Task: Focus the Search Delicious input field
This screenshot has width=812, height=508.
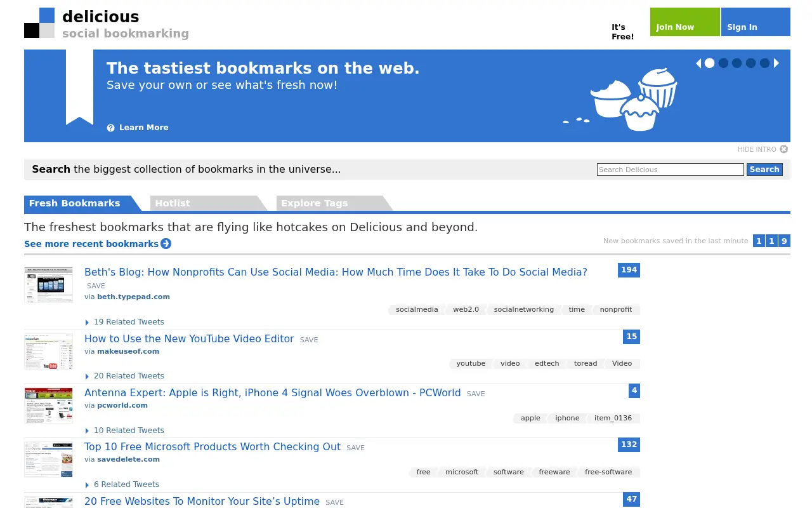Action: coord(671,170)
